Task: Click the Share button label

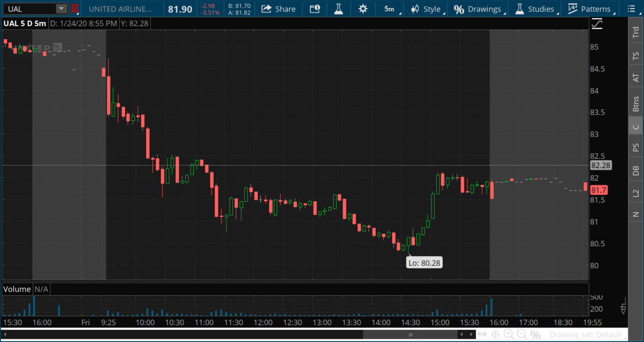Action: click(x=285, y=9)
